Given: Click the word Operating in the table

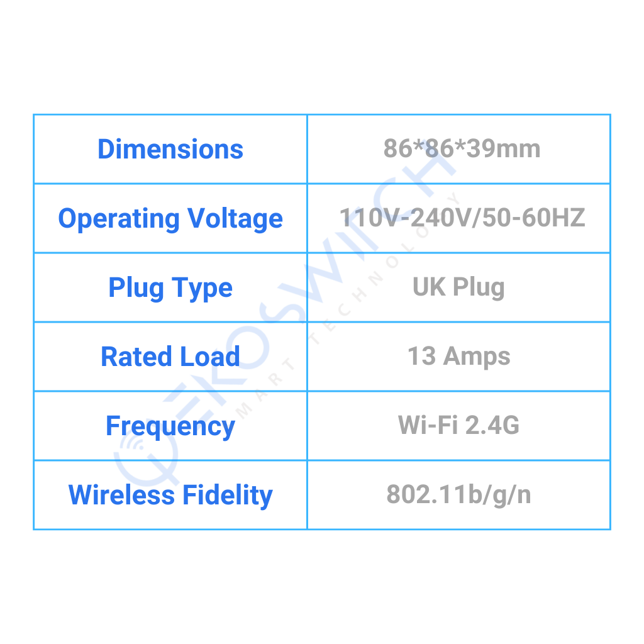Looking at the screenshot, I should coord(119,218).
